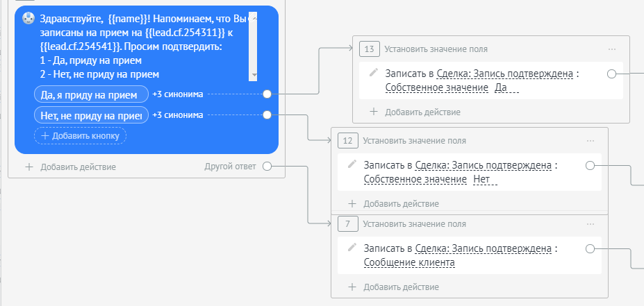The image size is (644, 306).
Task: Click plus icon to add action in block 13
Action: (x=374, y=111)
